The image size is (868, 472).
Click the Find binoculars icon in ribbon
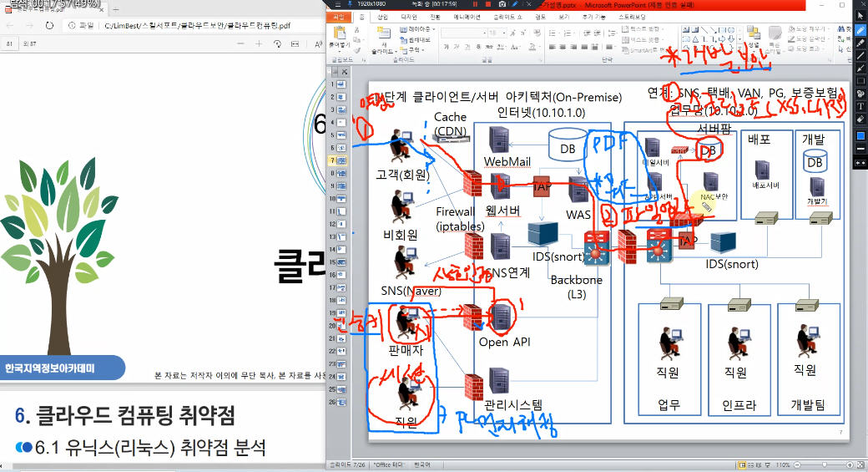click(841, 28)
